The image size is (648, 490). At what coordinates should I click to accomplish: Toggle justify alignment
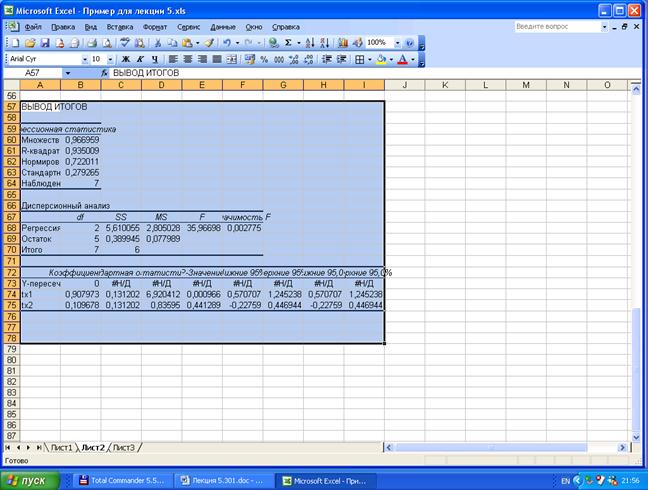(217, 59)
